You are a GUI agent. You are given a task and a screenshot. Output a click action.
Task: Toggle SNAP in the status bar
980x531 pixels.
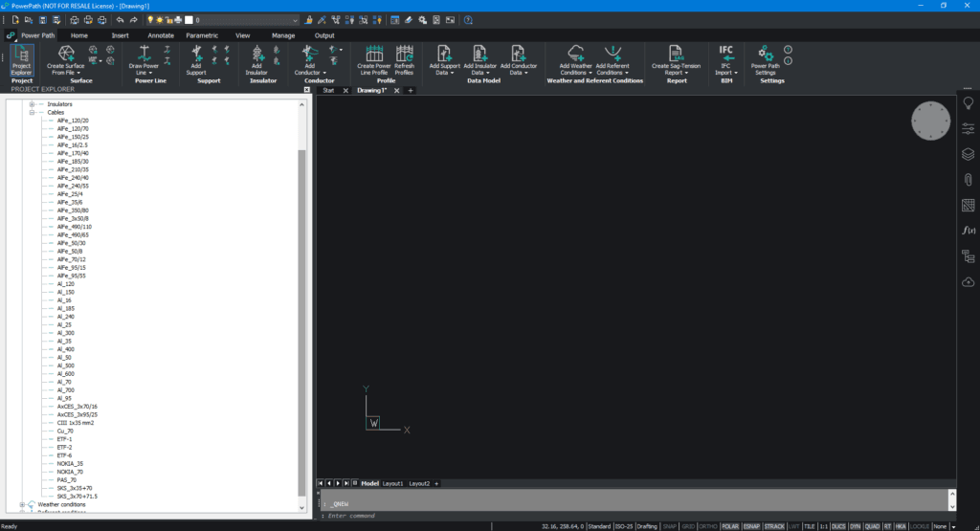point(669,526)
